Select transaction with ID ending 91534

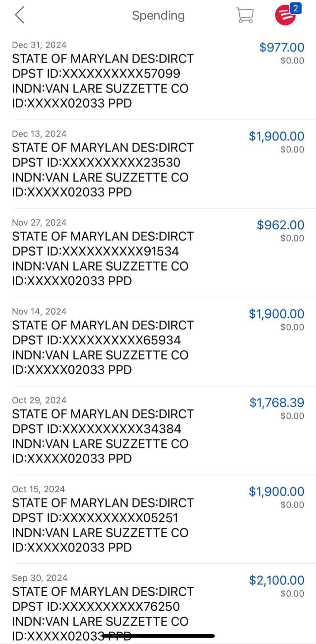tap(95, 251)
